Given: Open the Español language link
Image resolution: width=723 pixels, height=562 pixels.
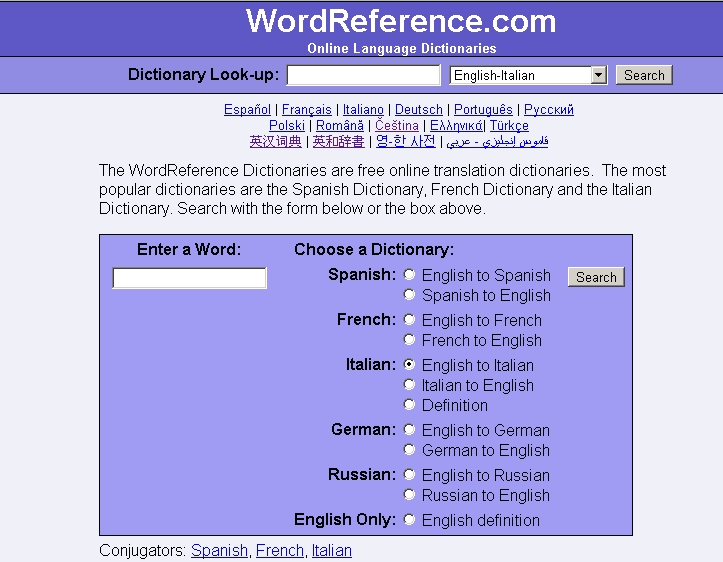Looking at the screenshot, I should click(x=247, y=110).
